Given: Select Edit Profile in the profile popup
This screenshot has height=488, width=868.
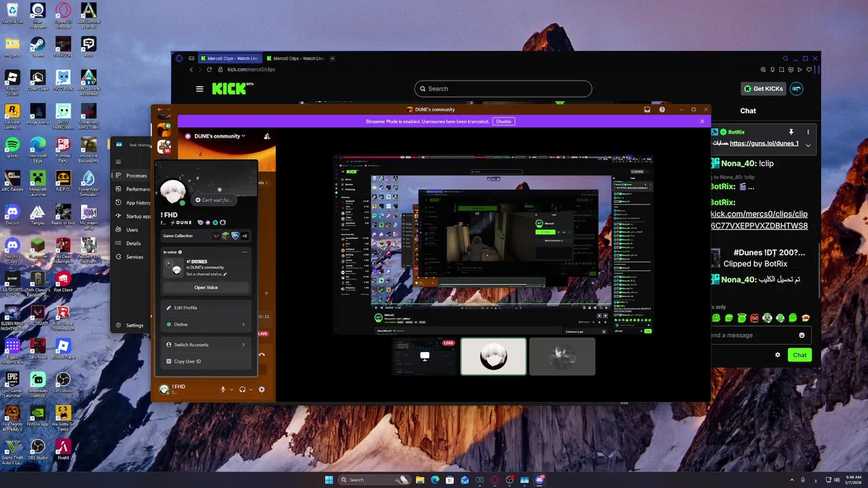Looking at the screenshot, I should click(206, 308).
